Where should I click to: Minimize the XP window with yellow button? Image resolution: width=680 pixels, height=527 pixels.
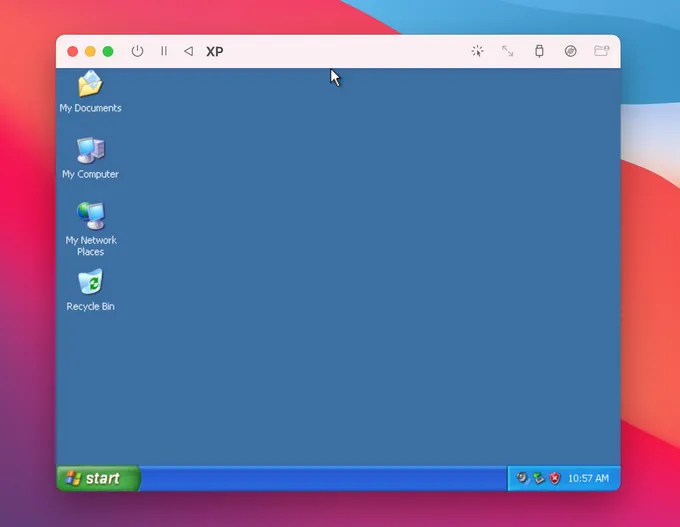90,52
